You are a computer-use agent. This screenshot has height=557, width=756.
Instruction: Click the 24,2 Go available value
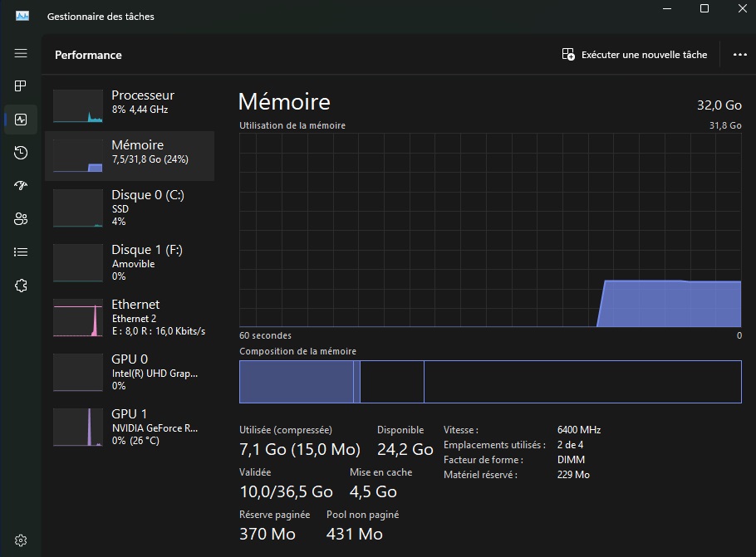coord(405,449)
